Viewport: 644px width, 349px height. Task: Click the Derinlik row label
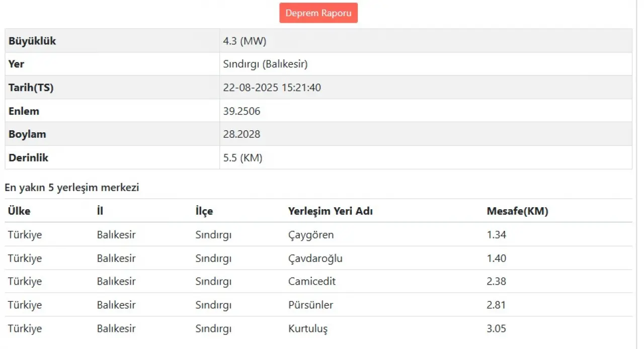coord(28,158)
